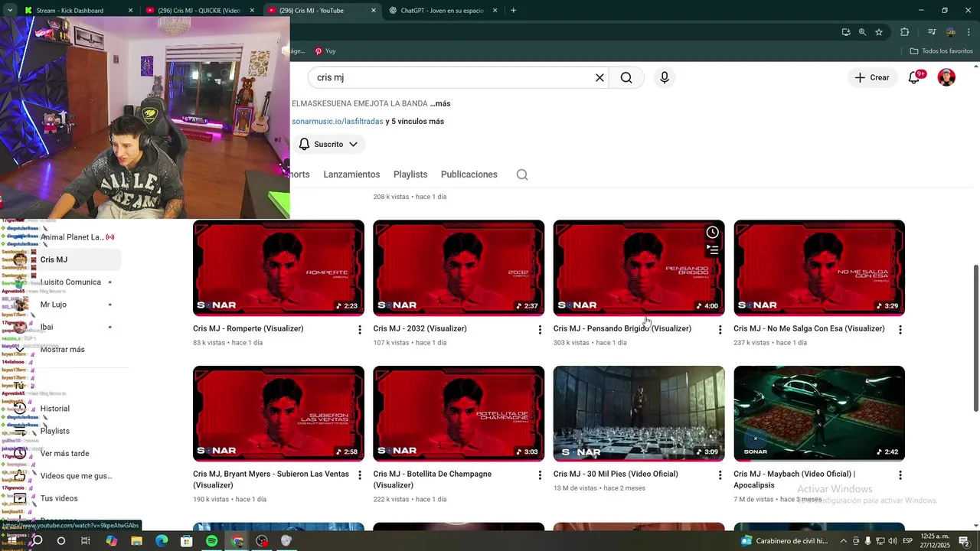Image resolution: width=980 pixels, height=551 pixels.
Task: Close the ChatGPT browser tab
Action: pos(495,11)
